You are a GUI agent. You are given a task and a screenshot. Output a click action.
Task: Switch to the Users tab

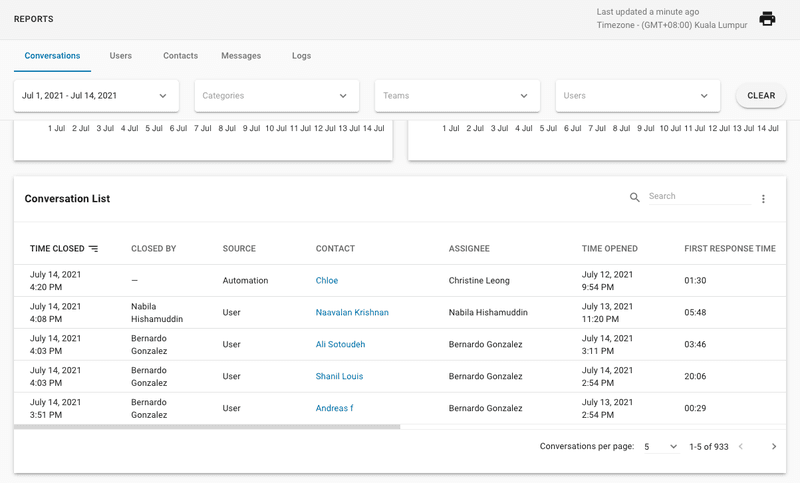(x=120, y=56)
